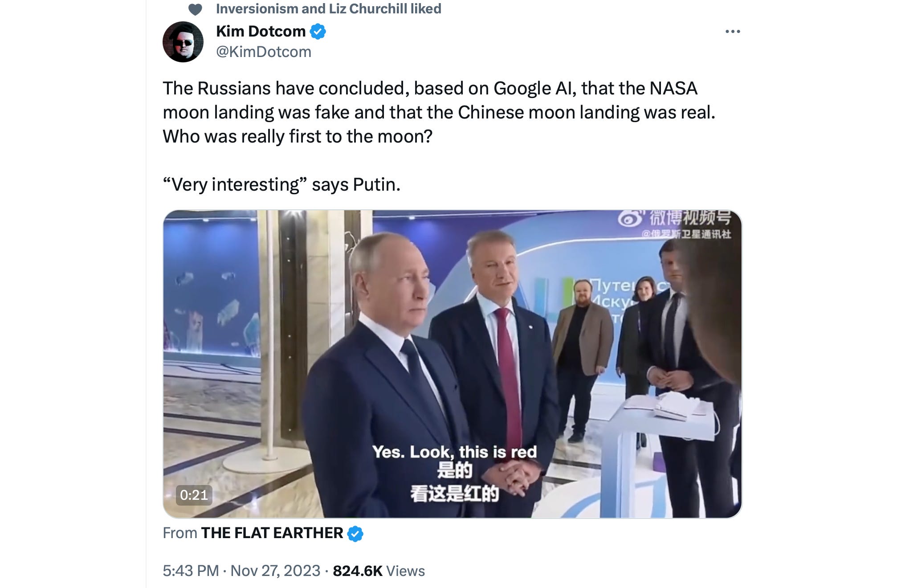Screen dimensions: 897x588
Task: Click the 0:21 video duration badge
Action: coord(194,495)
